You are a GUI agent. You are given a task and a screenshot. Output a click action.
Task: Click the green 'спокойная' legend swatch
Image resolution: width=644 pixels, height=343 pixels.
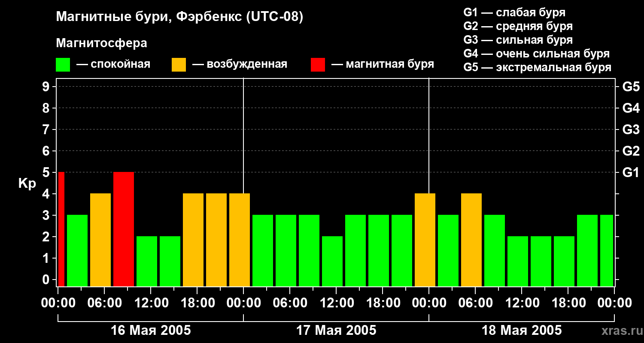(x=63, y=65)
